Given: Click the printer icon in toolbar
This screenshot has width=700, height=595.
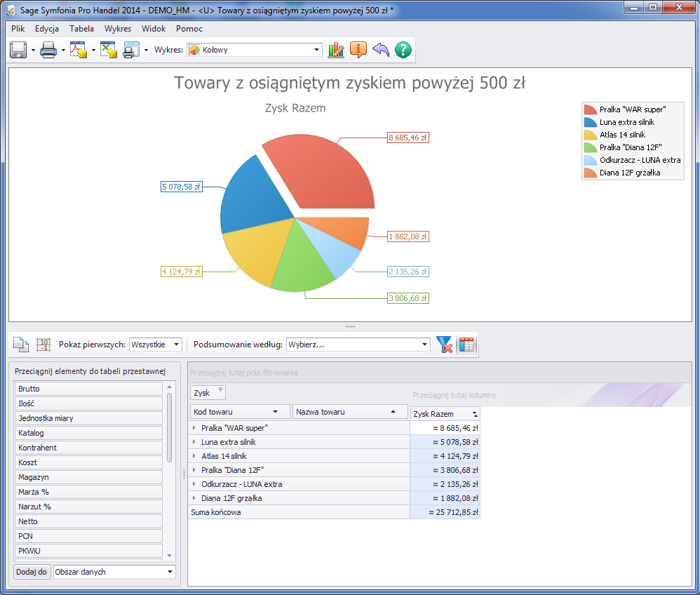Looking at the screenshot, I should coord(48,50).
